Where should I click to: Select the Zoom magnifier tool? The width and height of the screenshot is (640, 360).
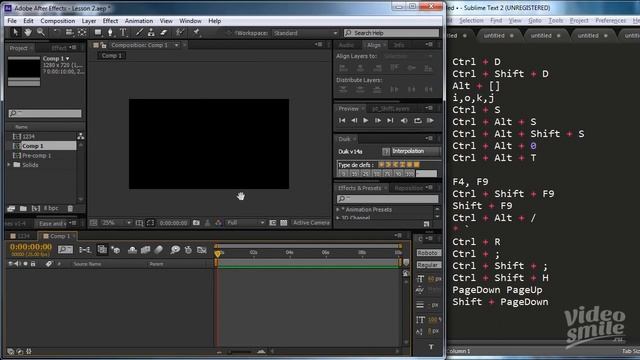pos(40,33)
